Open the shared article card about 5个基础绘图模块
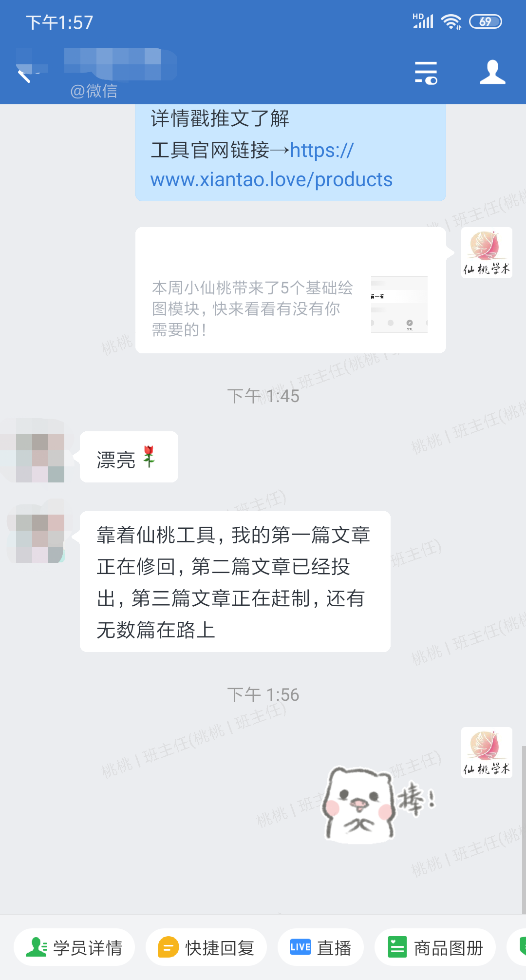The height and width of the screenshot is (980, 526). coord(291,290)
